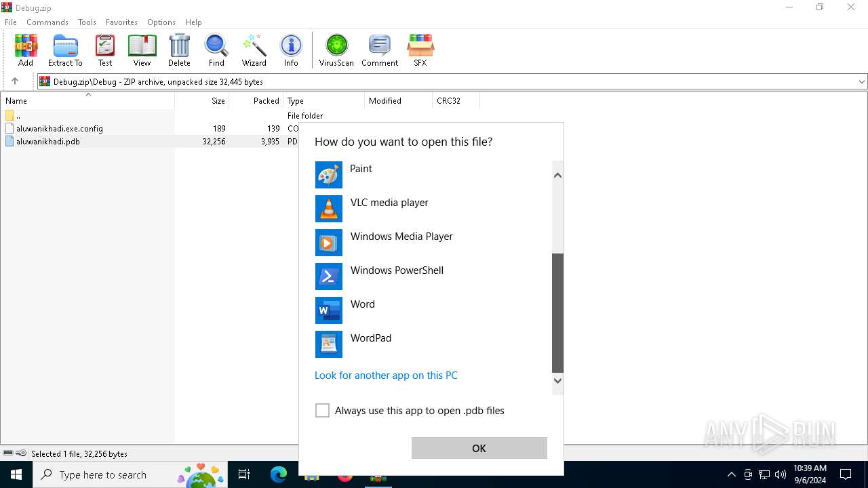The image size is (868, 488).
Task: Click the Extract To toolbar icon
Action: [x=65, y=51]
